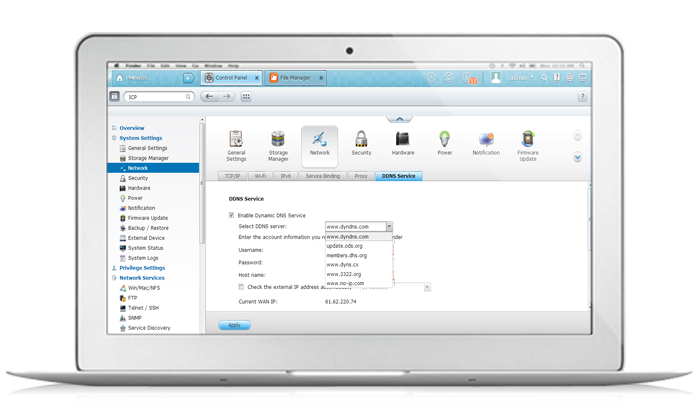Viewport: 700px width, 420px height.
Task: Open the Hardware icon in toolbar
Action: 403,145
